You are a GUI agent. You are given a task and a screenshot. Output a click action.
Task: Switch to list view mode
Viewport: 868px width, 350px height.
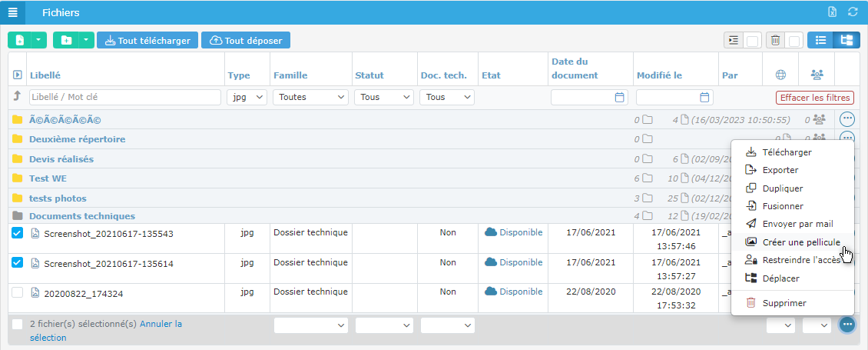click(x=820, y=40)
